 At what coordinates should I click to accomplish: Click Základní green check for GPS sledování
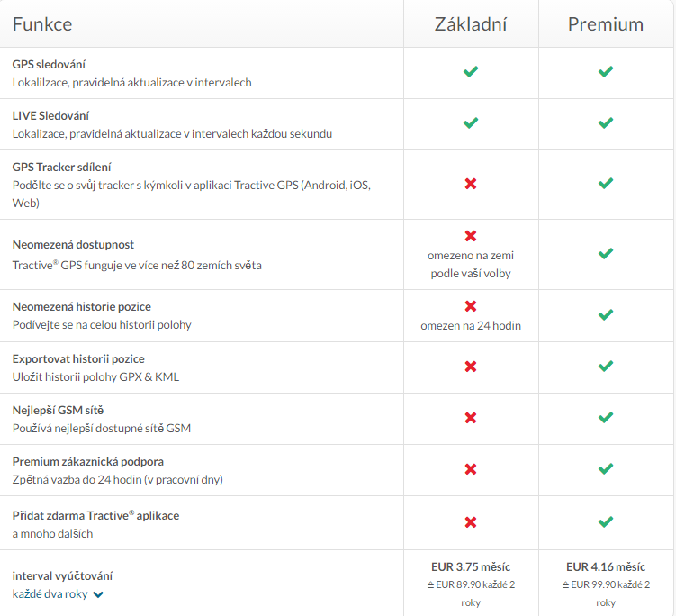tap(470, 71)
